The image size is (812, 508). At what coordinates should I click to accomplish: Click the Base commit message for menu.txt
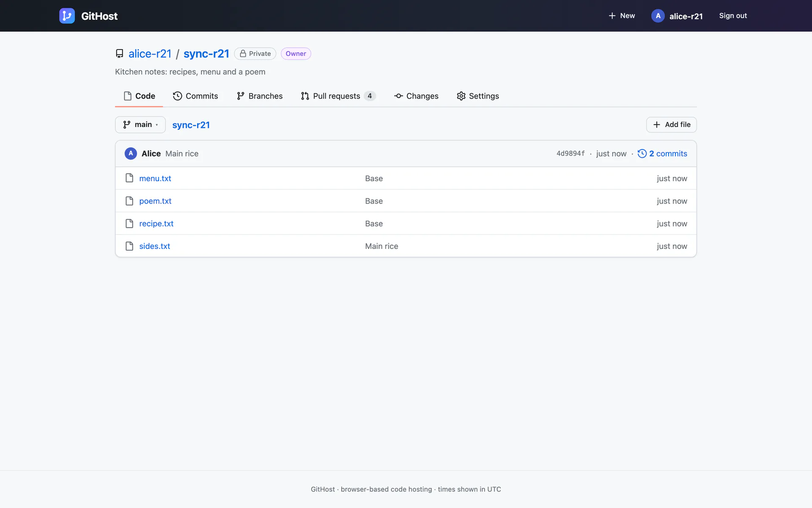(374, 178)
